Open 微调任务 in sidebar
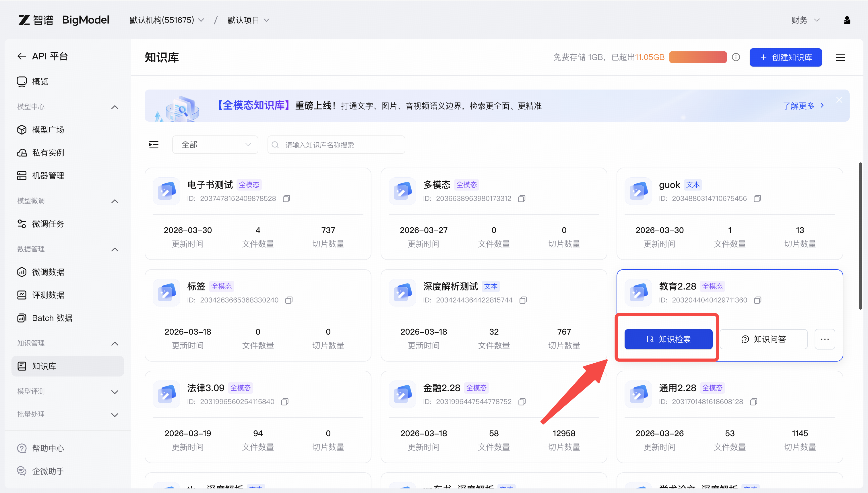 pos(48,224)
